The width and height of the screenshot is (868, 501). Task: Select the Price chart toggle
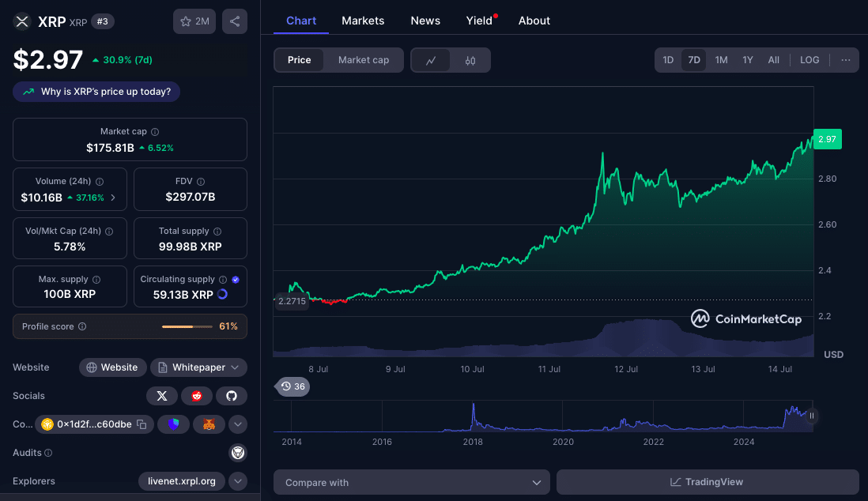(x=299, y=60)
